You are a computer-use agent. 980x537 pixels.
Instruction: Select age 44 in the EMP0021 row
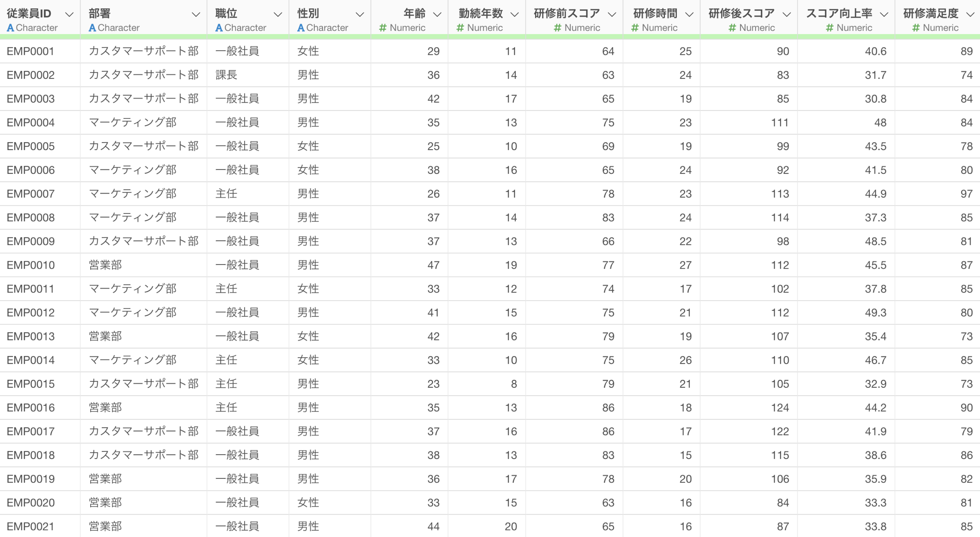409,526
